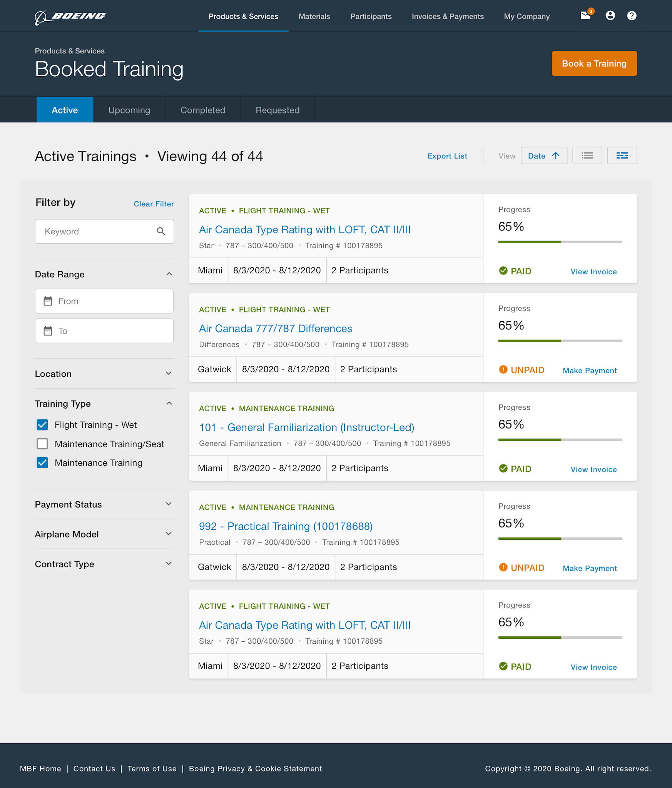Click the calendar icon in the To field

pos(48,331)
